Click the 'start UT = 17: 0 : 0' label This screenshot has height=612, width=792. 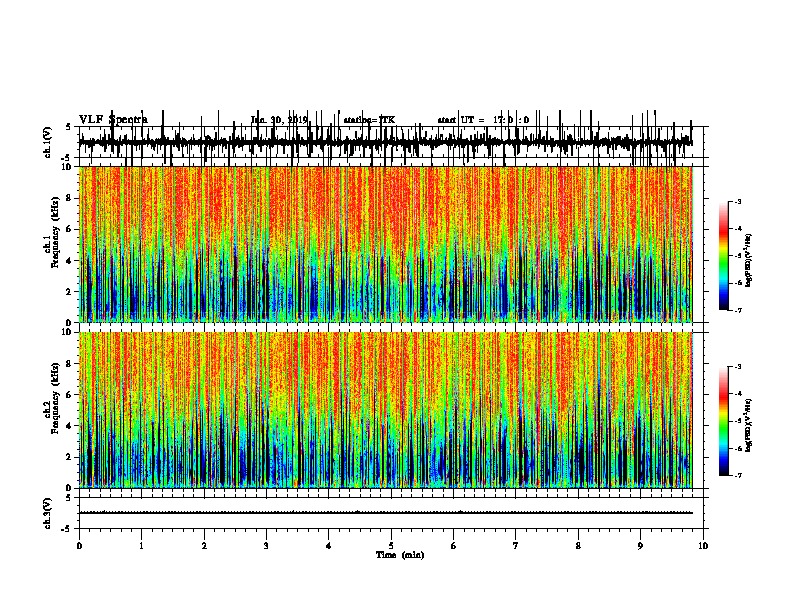(483, 120)
